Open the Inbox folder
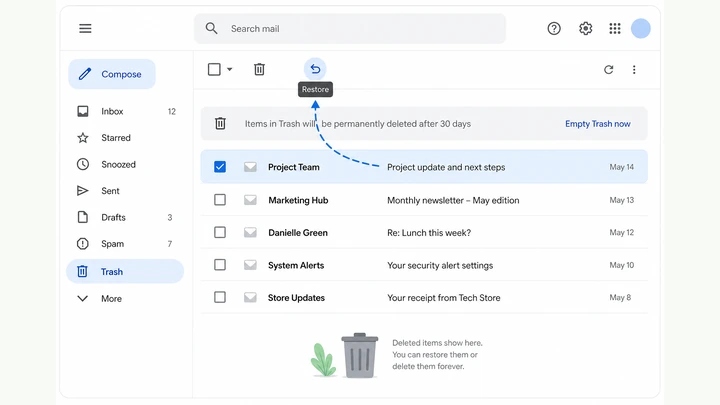Viewport: 720px width, 405px height. 126,112
